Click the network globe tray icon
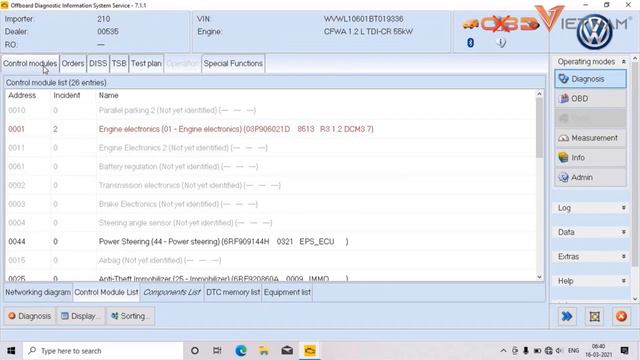640x360 pixels. 549,351
